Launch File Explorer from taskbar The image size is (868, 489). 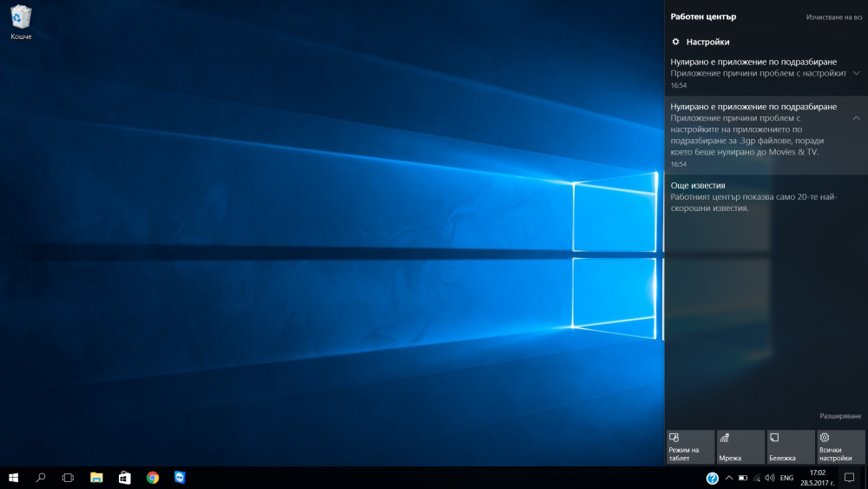96,478
